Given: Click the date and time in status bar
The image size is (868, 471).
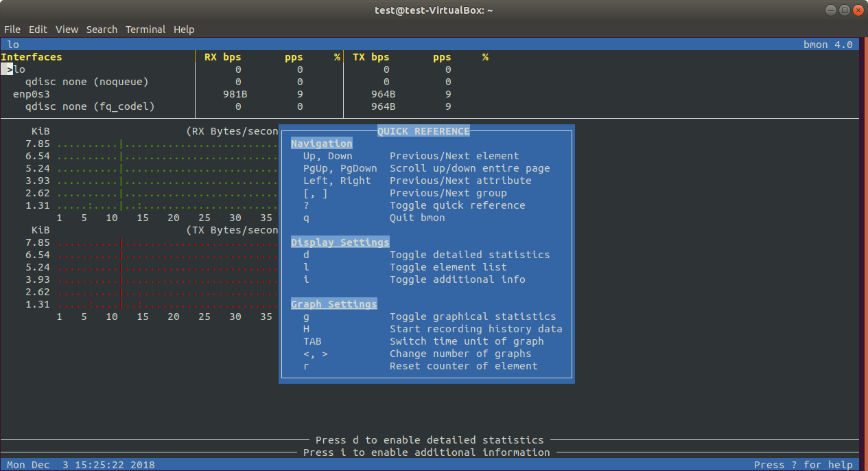Looking at the screenshot, I should (x=81, y=465).
